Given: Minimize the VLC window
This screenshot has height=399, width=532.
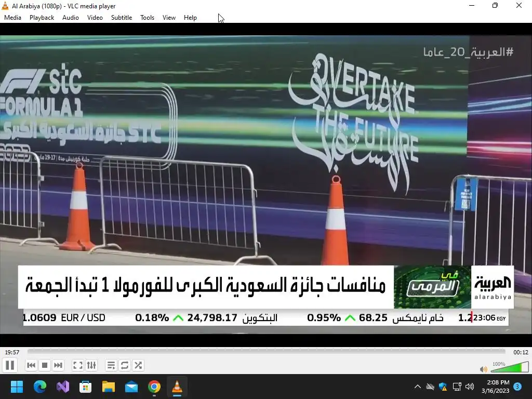Looking at the screenshot, I should pos(472,5).
